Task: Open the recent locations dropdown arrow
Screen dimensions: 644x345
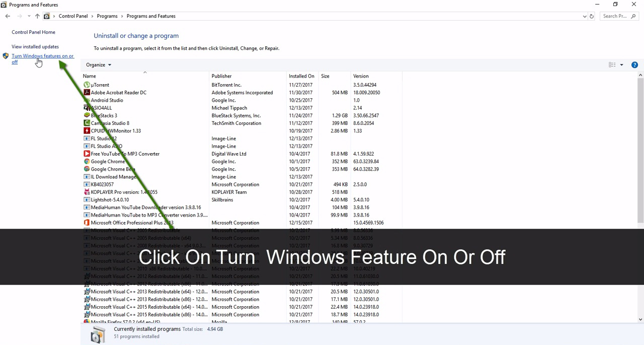Action: pyautogui.click(x=29, y=16)
